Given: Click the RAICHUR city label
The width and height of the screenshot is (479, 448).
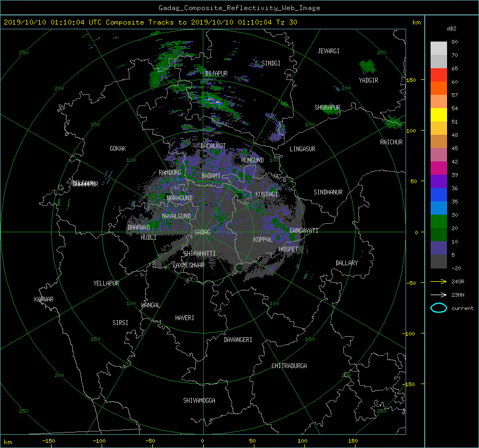Looking at the screenshot, I should pos(391,142).
